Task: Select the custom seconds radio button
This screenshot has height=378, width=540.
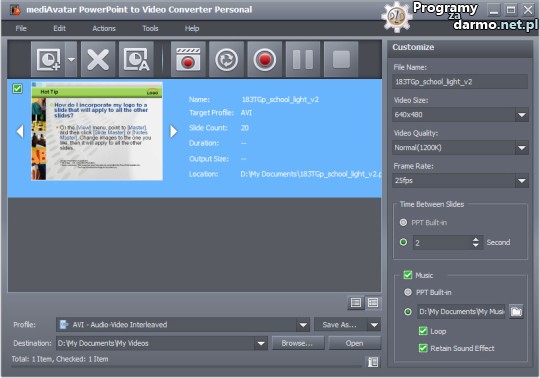Action: point(403,242)
